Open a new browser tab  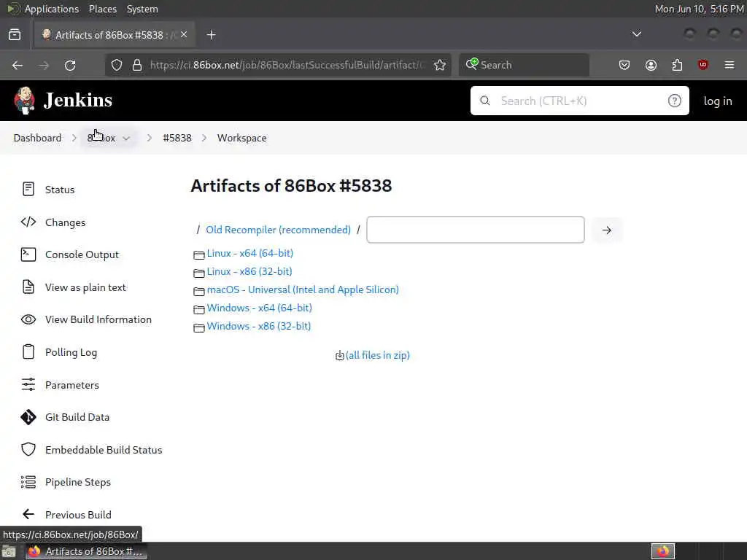click(x=211, y=35)
